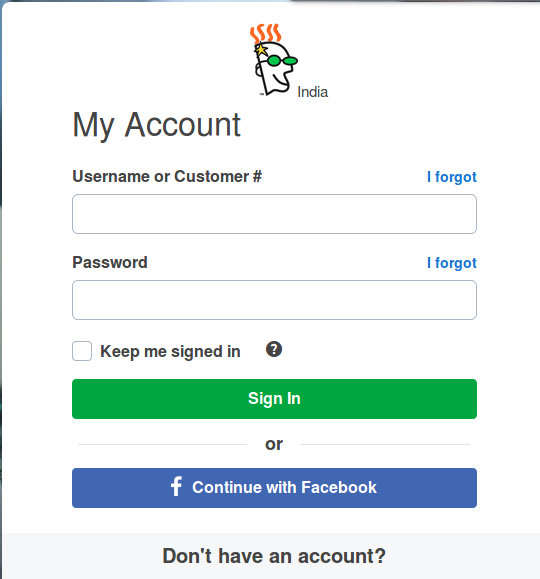Click 'I forgot' beside Username or Customer #
The image size is (540, 579).
pyautogui.click(x=452, y=177)
